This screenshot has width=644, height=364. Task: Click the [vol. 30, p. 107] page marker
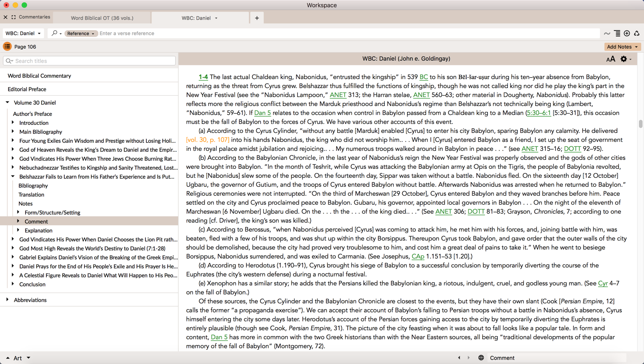pos(208,140)
